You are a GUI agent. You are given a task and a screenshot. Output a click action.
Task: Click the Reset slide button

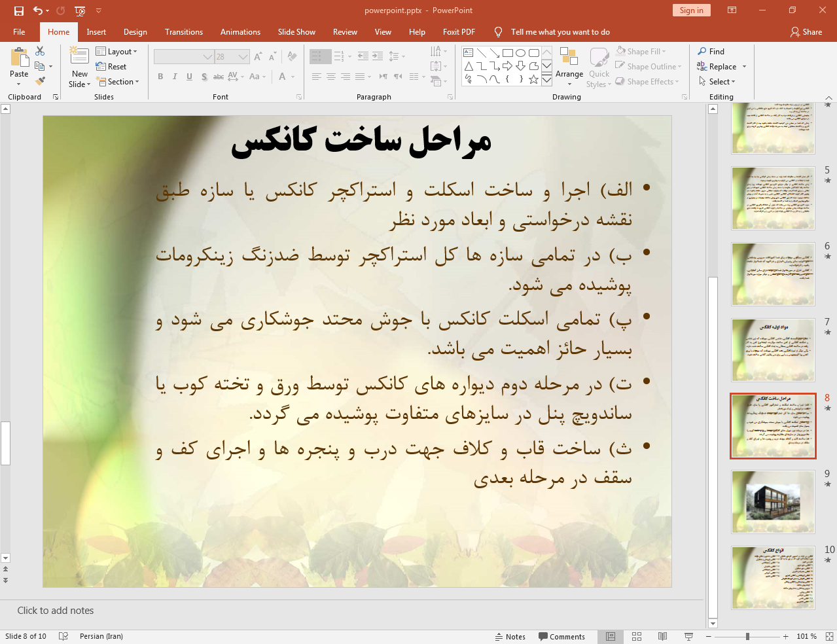pos(111,66)
